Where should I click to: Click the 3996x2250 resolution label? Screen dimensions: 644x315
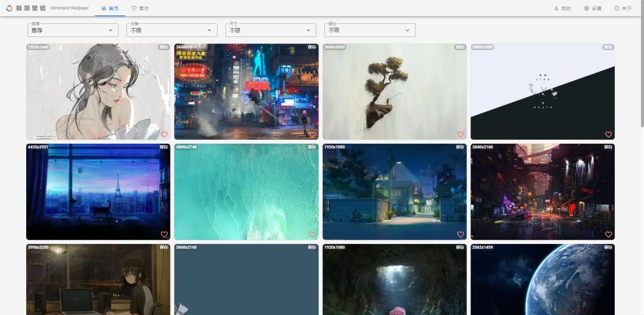pos(38,247)
